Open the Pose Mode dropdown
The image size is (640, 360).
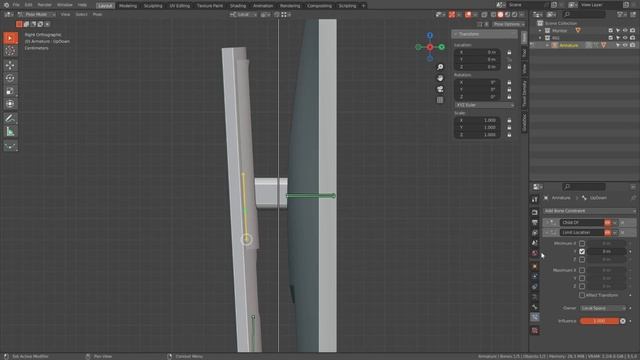click(x=36, y=14)
